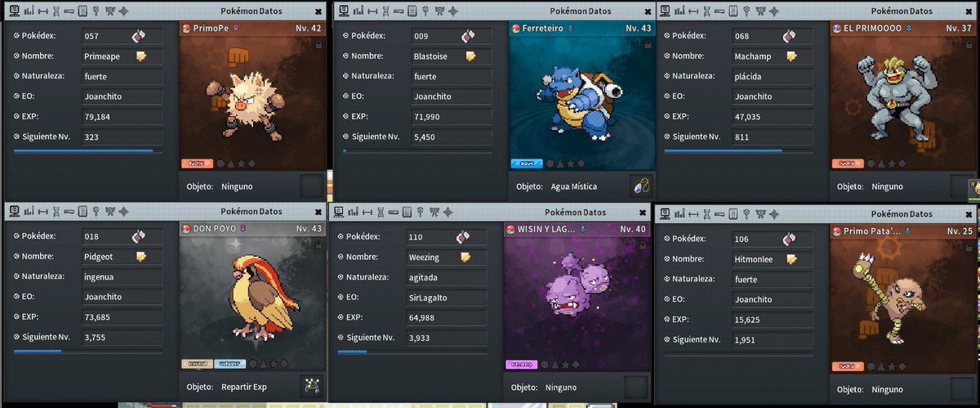Open dumbbell training tab in Primeape window
Screen dimensions: 980x408
42,11
